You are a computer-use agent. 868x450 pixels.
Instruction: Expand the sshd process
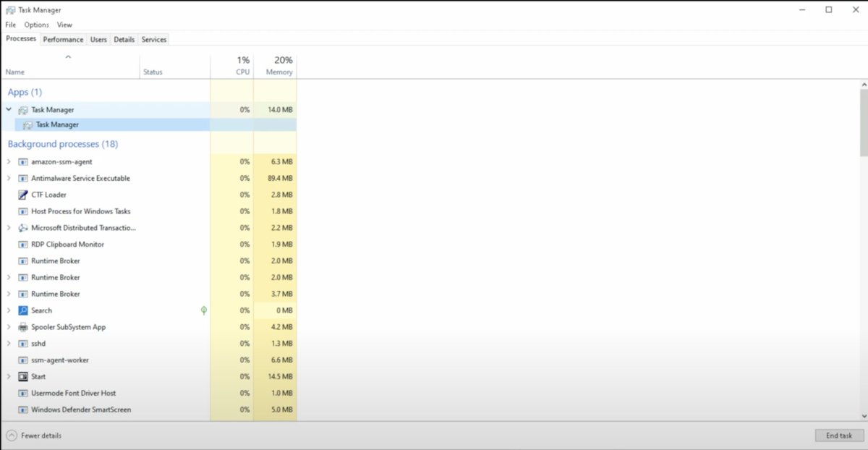click(x=9, y=344)
